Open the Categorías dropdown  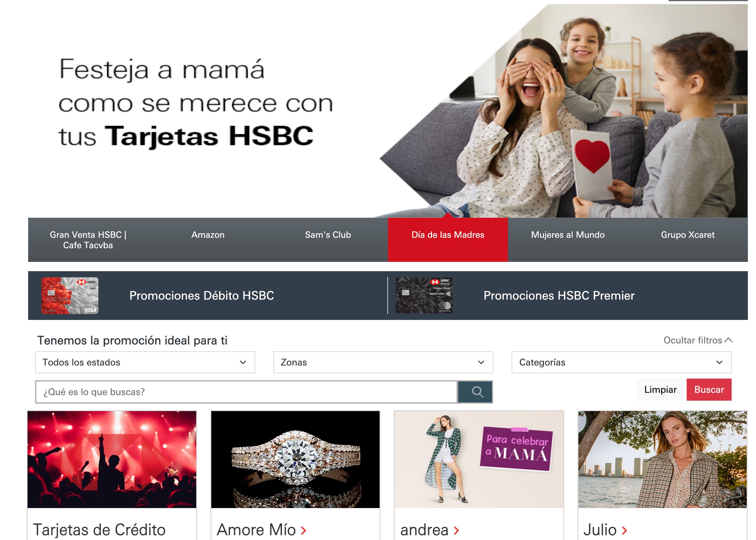621,362
